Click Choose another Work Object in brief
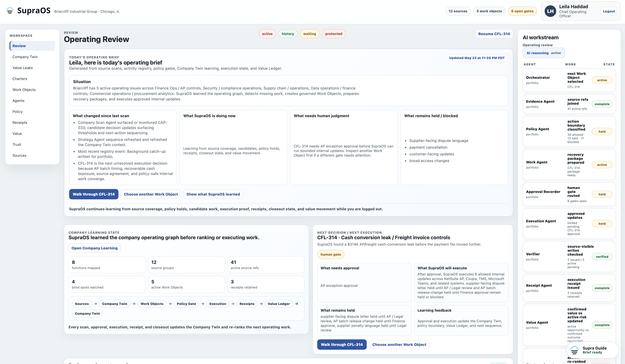This screenshot has width=625, height=364. [151, 194]
